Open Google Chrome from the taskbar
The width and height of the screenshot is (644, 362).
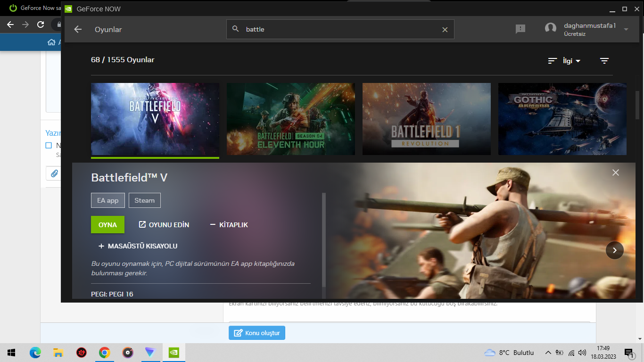[105, 352]
